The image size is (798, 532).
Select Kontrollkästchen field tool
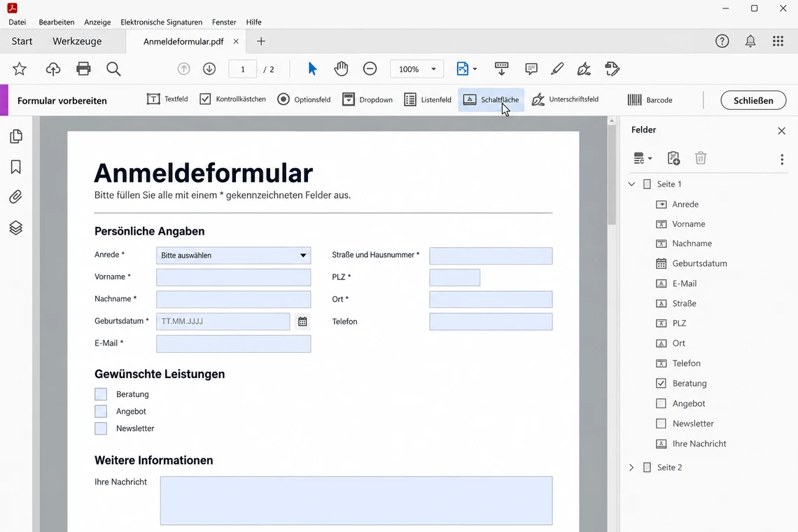[x=232, y=99]
